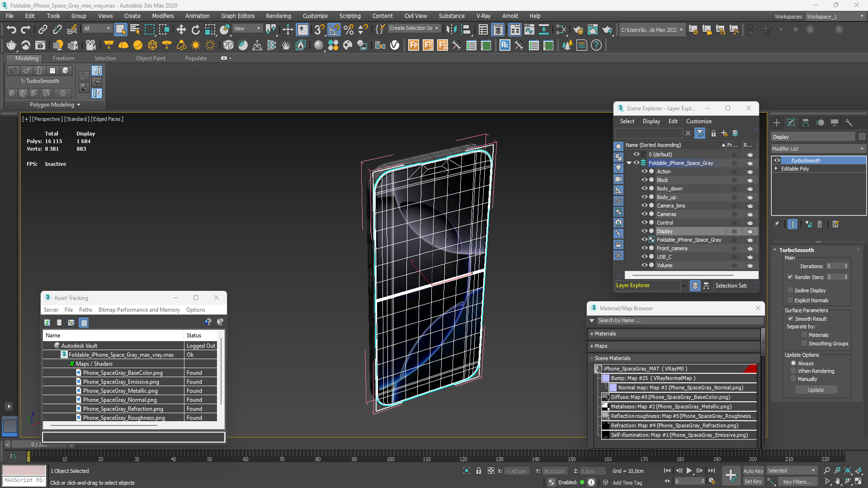Enable the Explicit Normals checkbox

(790, 300)
